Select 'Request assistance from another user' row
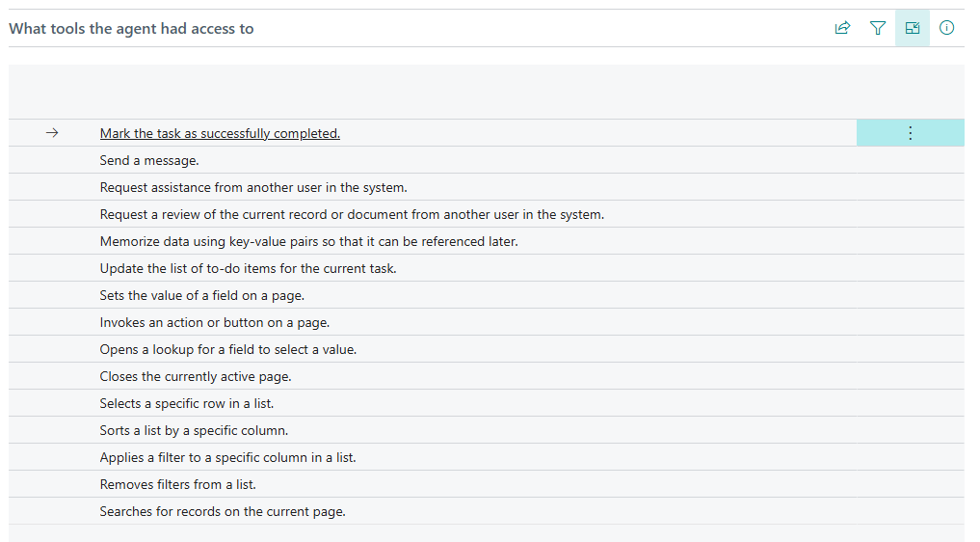Image resolution: width=980 pixels, height=542 pixels. (x=253, y=188)
